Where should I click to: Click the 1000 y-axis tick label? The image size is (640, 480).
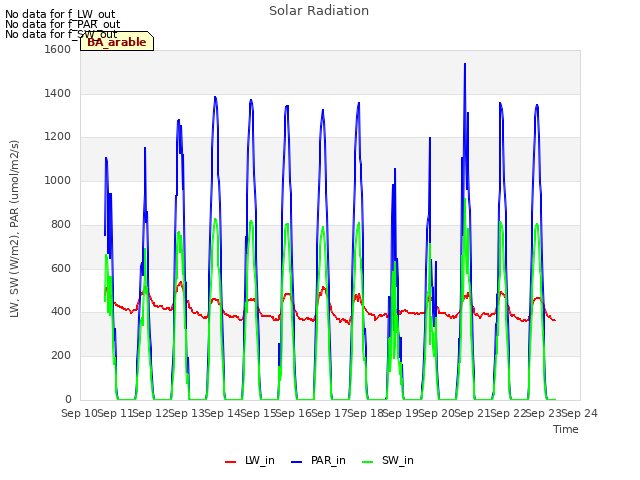tap(58, 180)
